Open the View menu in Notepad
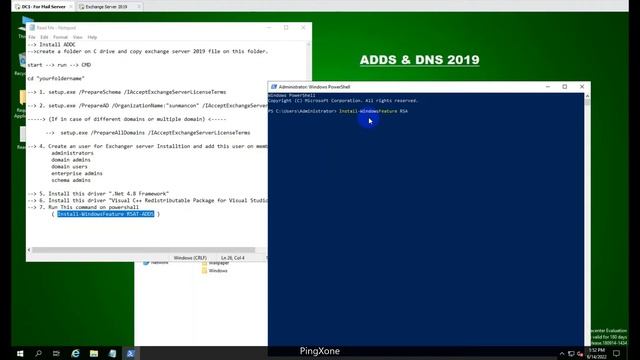 click(78, 37)
